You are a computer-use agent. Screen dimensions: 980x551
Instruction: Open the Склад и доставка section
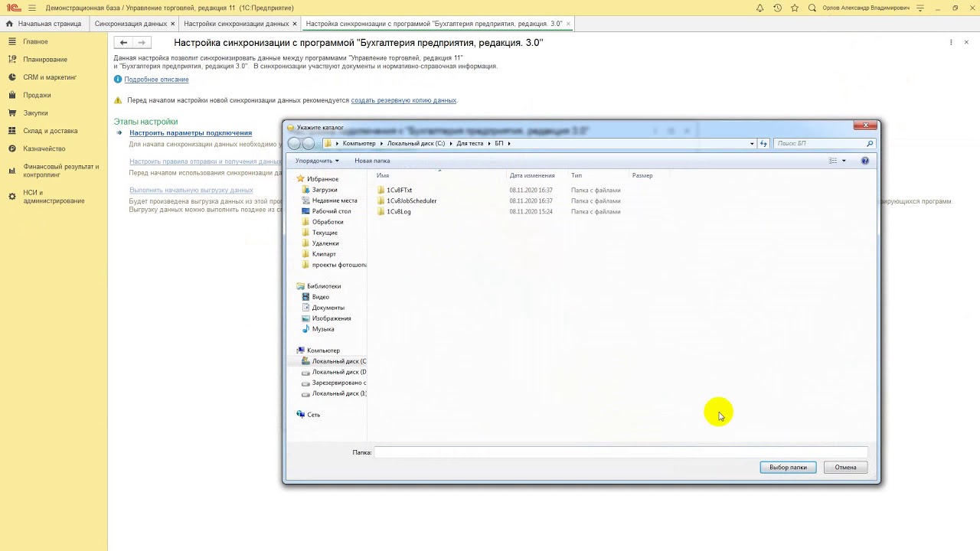click(51, 131)
